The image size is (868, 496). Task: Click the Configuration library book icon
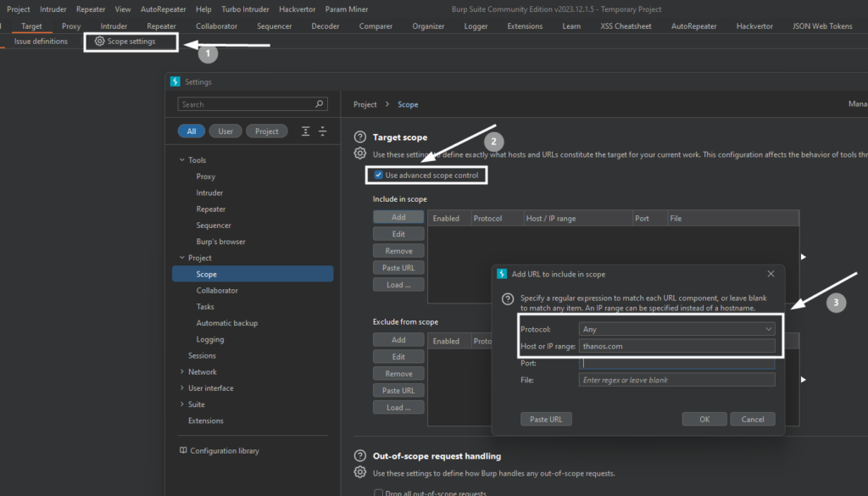pyautogui.click(x=183, y=450)
